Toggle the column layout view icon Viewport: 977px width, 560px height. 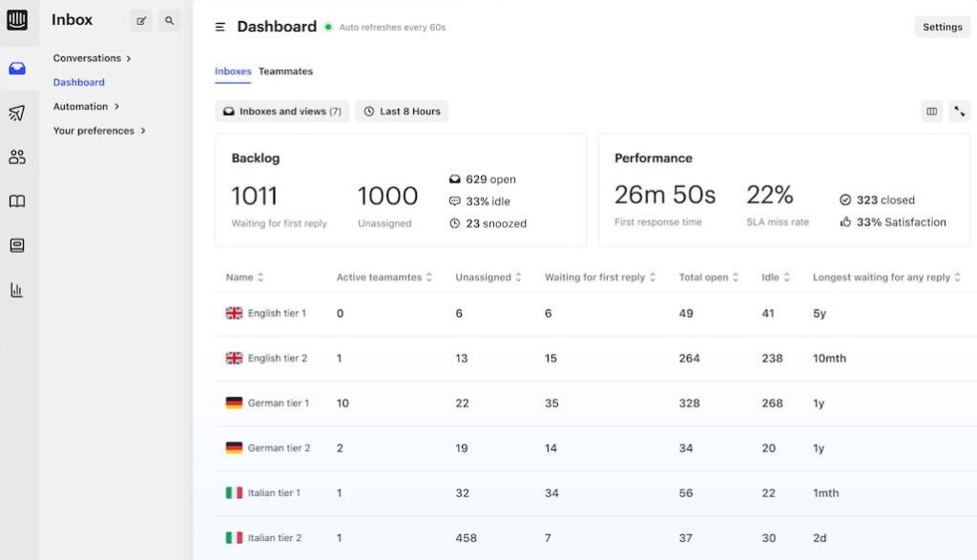coord(932,112)
